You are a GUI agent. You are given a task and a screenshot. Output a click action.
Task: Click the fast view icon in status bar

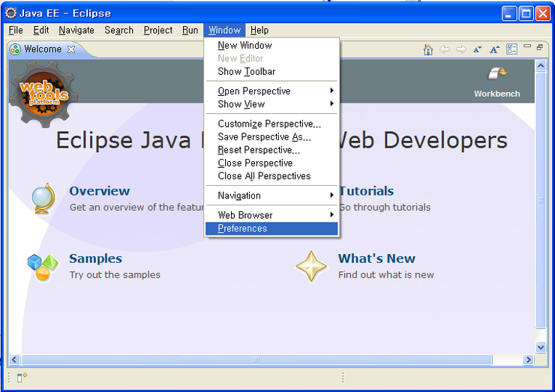(x=22, y=377)
